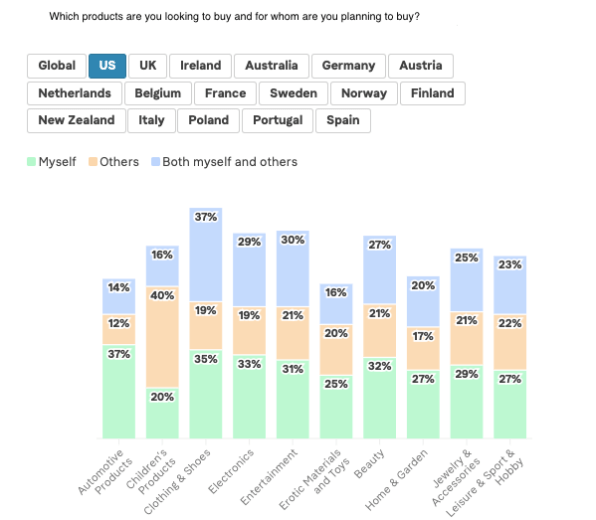596x520 pixels.
Task: Pick the New Zealand tab
Action: click(x=76, y=120)
